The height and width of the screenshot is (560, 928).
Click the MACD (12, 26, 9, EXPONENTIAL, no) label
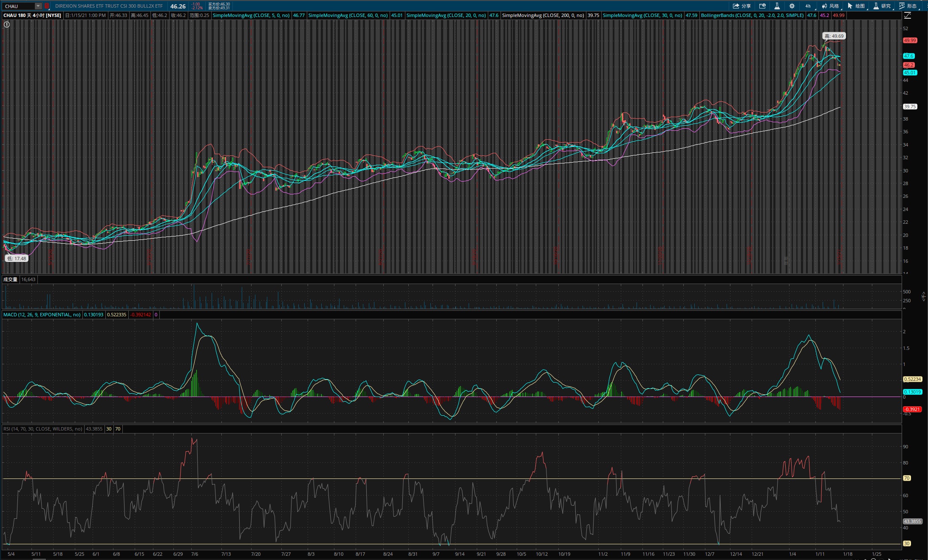(42, 315)
